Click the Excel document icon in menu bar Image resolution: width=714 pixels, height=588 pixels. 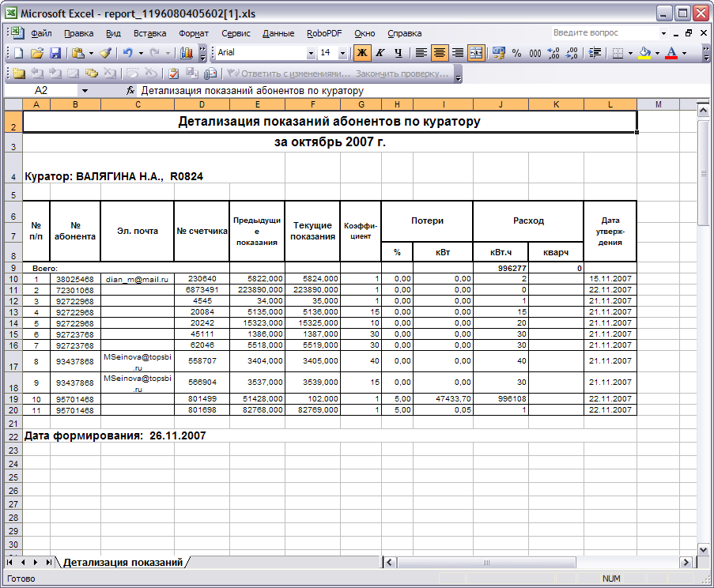click(17, 33)
